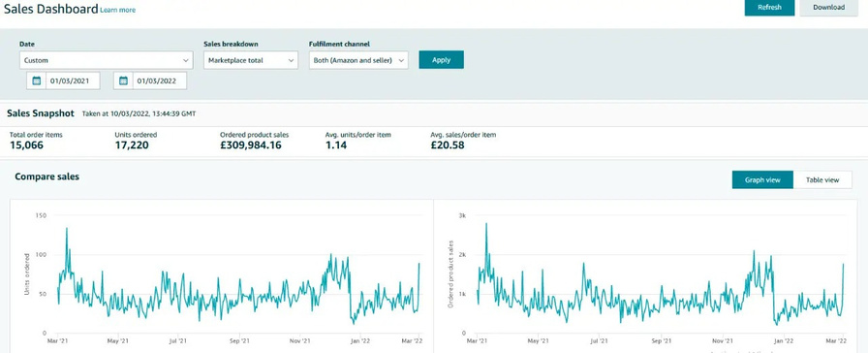The height and width of the screenshot is (353, 868).
Task: Download the sales report
Action: (828, 7)
